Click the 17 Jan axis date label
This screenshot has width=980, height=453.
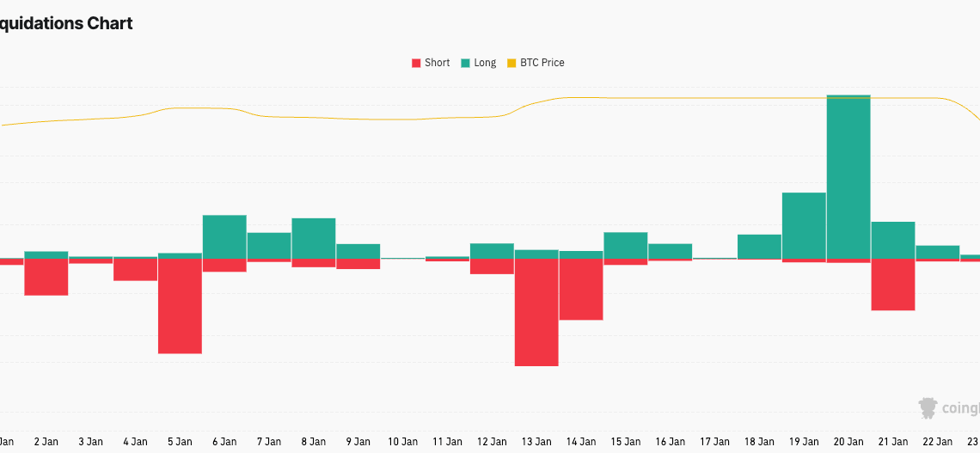coord(714,442)
